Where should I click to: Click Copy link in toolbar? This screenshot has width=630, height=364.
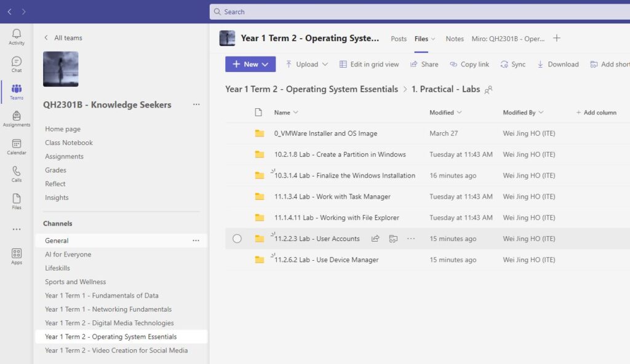[x=469, y=64]
